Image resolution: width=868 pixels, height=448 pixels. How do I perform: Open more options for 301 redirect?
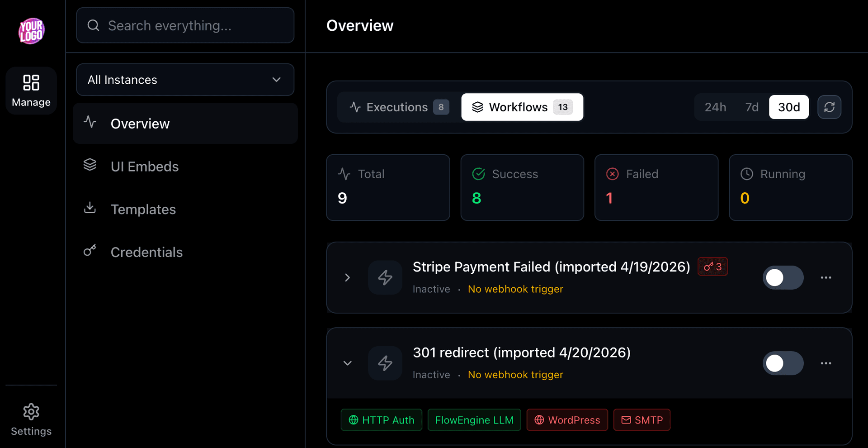pyautogui.click(x=826, y=363)
